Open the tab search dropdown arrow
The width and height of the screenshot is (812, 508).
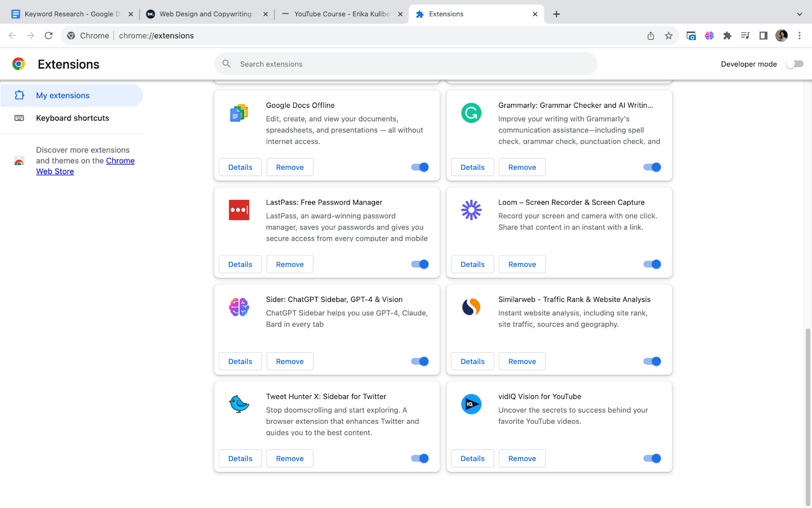click(799, 14)
